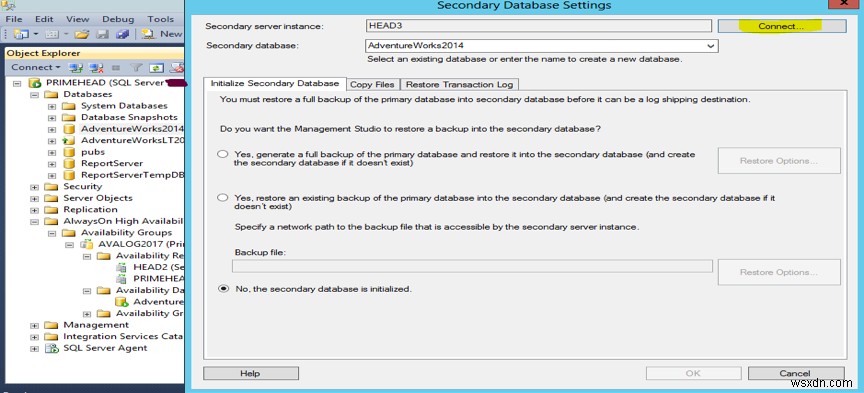Image resolution: width=864 pixels, height=393 pixels.
Task: Click the Help button
Action: [251, 373]
